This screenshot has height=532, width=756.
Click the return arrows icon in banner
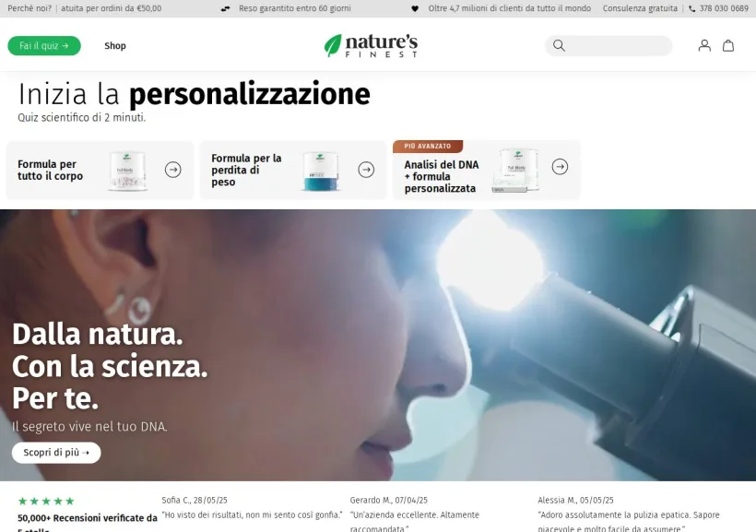225,8
